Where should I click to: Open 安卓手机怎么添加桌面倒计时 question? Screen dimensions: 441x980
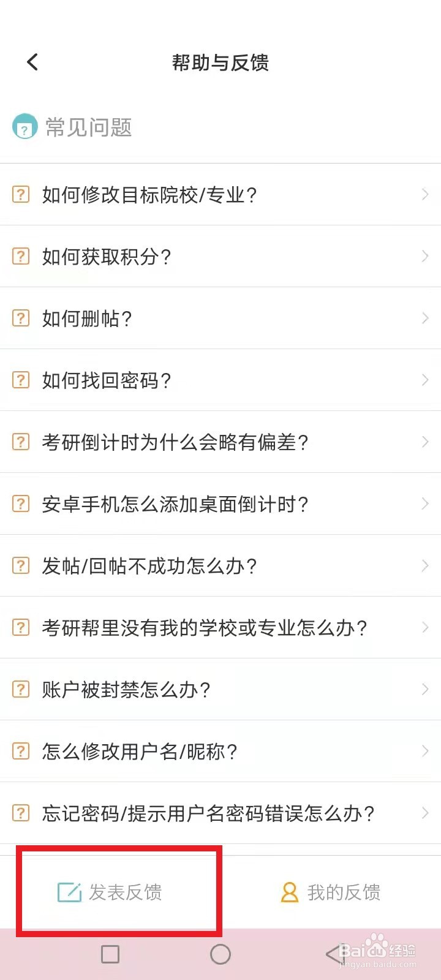pos(175,504)
